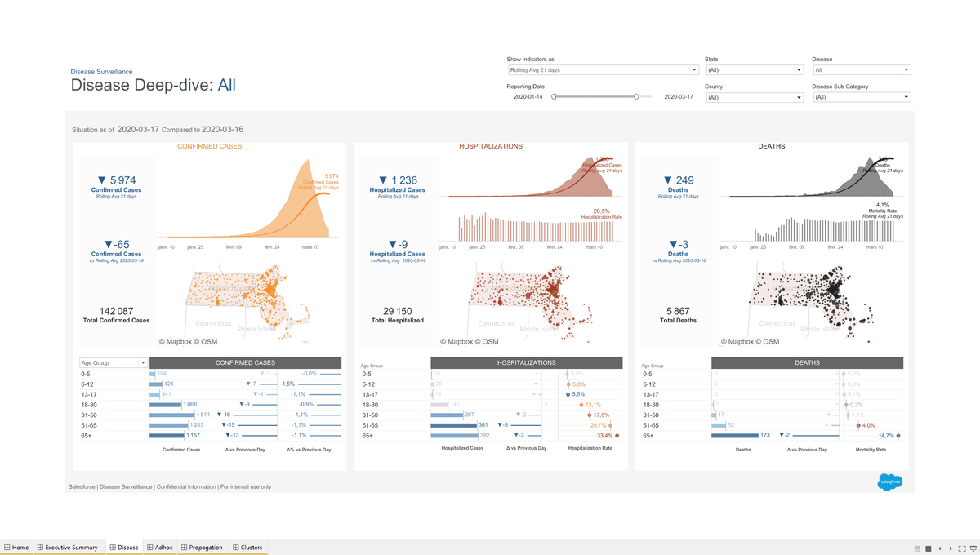Start presentation mode from status bar

[x=973, y=548]
